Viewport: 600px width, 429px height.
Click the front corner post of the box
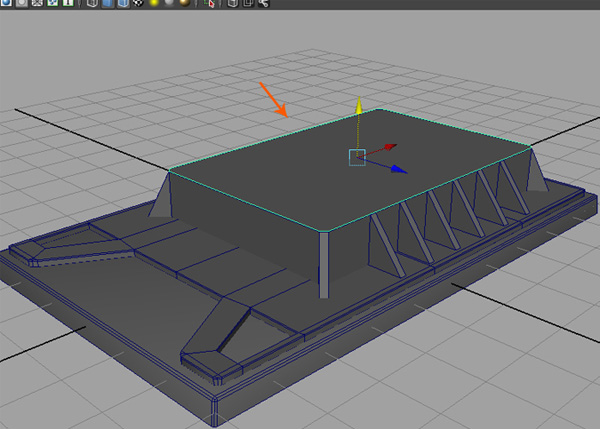click(323, 263)
